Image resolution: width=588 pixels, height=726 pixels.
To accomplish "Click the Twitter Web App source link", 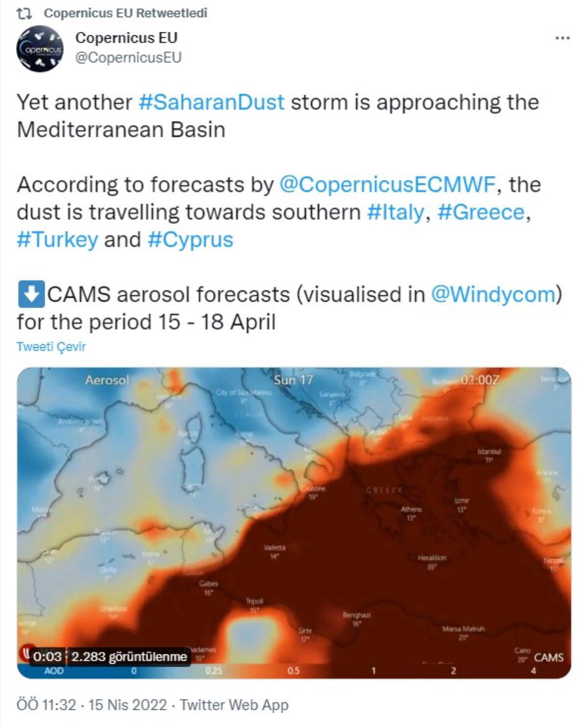I will (234, 704).
